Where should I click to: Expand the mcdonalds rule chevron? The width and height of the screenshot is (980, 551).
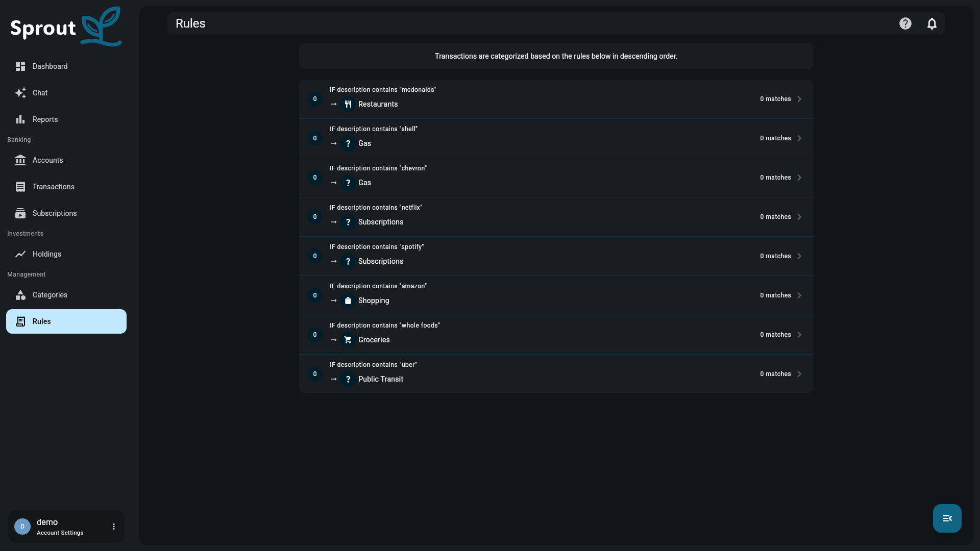[x=799, y=99]
